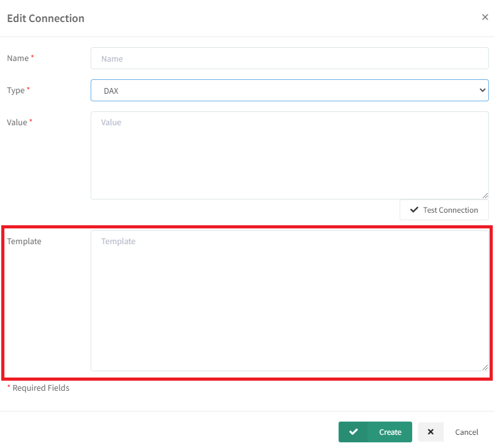The image size is (494, 448).
Task: Click into the Value text area
Action: pyautogui.click(x=289, y=155)
